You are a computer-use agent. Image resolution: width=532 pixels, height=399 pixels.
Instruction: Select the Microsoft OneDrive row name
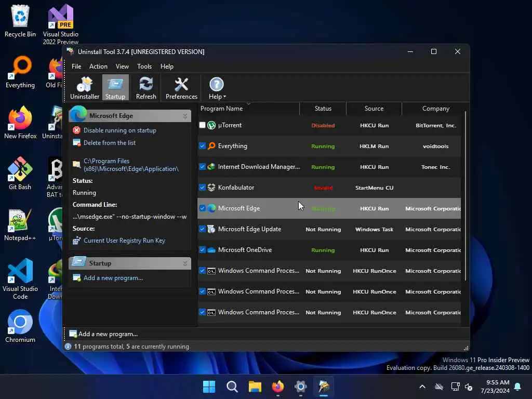(x=245, y=250)
